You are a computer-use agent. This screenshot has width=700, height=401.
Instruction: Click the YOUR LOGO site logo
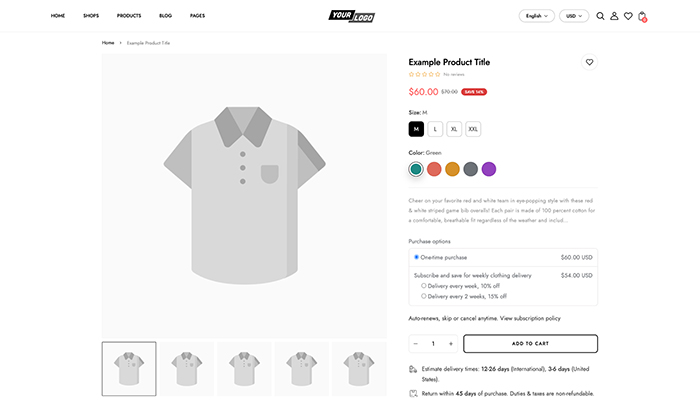tap(350, 16)
